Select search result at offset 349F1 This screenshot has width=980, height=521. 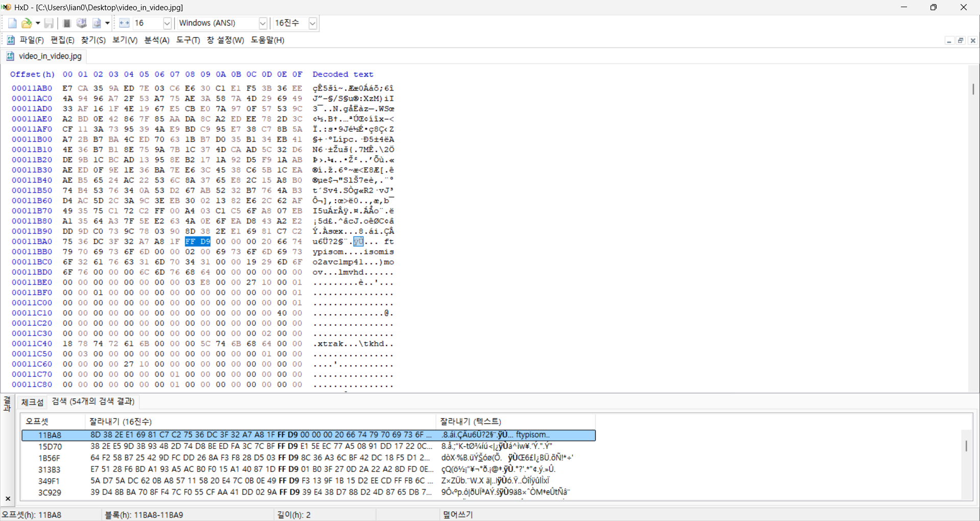pyautogui.click(x=308, y=481)
